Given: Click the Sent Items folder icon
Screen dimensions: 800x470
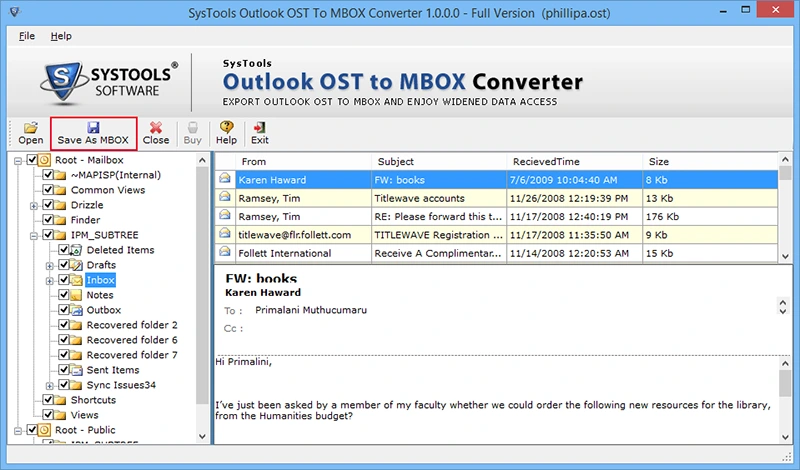Looking at the screenshot, I should pos(76,370).
